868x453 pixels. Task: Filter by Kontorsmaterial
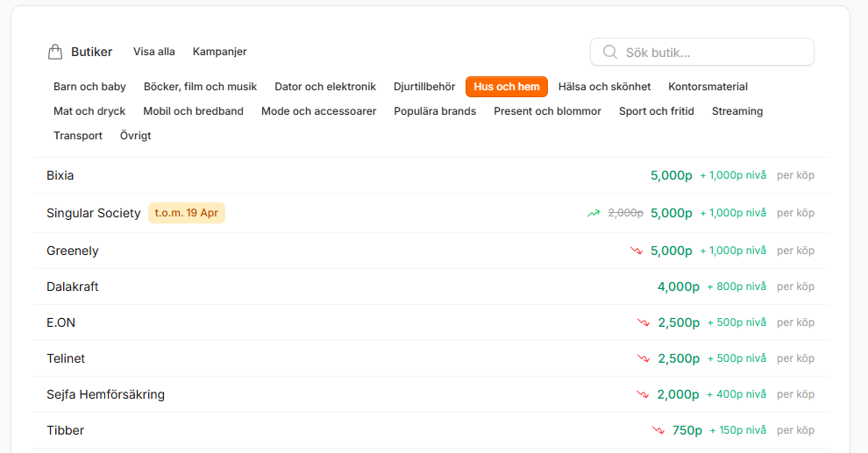(x=708, y=87)
